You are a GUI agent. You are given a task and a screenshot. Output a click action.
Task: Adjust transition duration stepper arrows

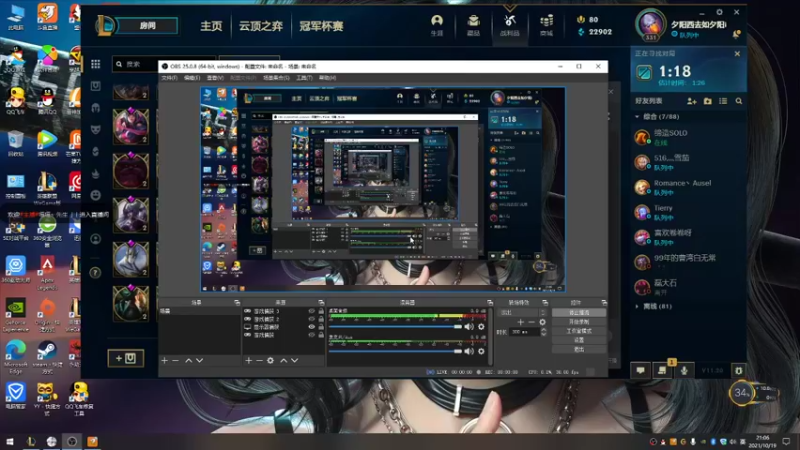(543, 332)
